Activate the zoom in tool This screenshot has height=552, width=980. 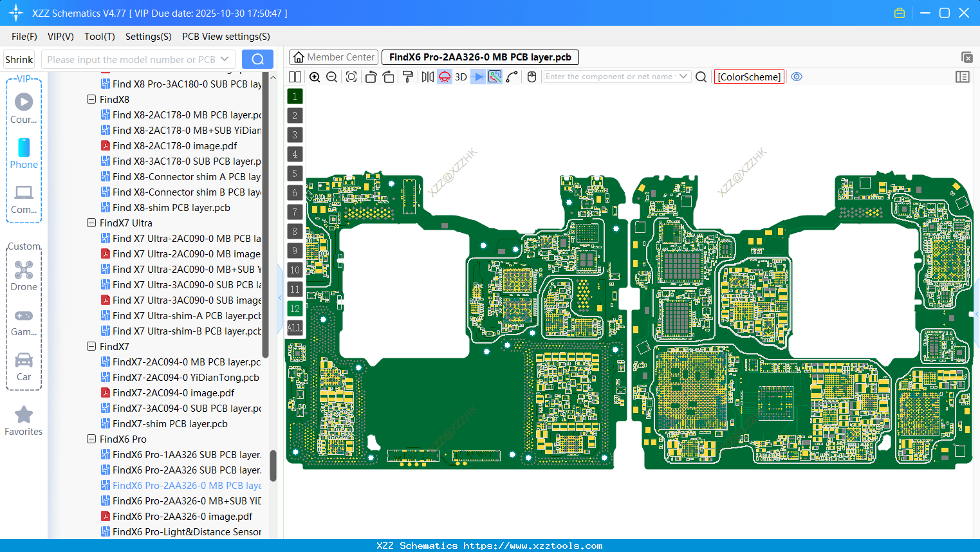315,77
